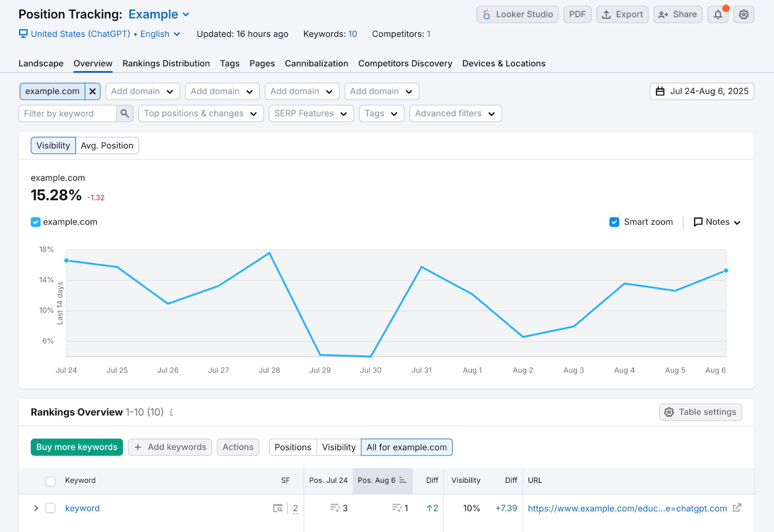
Task: Disable Smart zoom
Action: point(614,222)
